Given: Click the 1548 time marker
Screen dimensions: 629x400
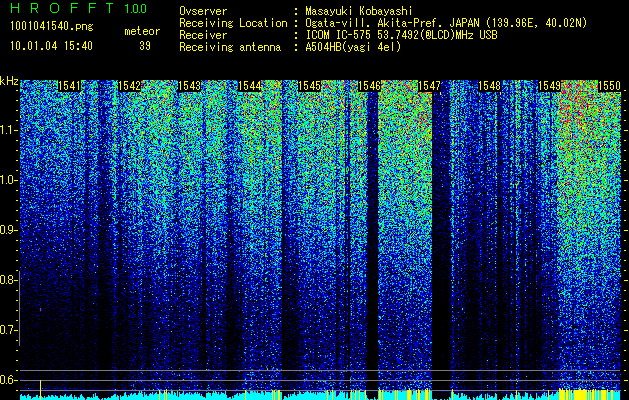Looking at the screenshot, I should click(x=489, y=86).
